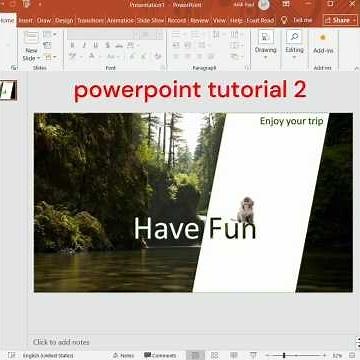360x360 pixels.
Task: Toggle the Notes pane button
Action: pos(123,356)
